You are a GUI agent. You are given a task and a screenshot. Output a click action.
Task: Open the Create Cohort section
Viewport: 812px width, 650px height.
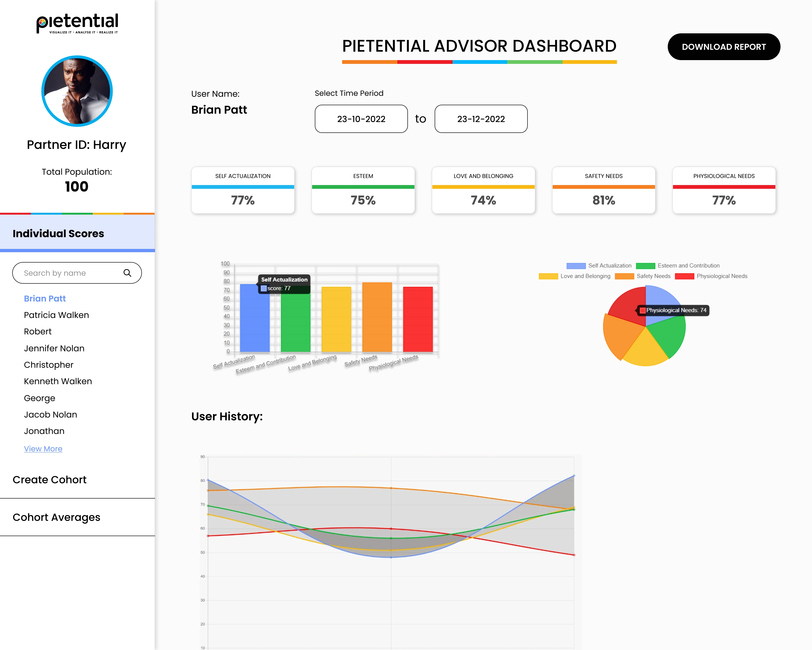(49, 480)
